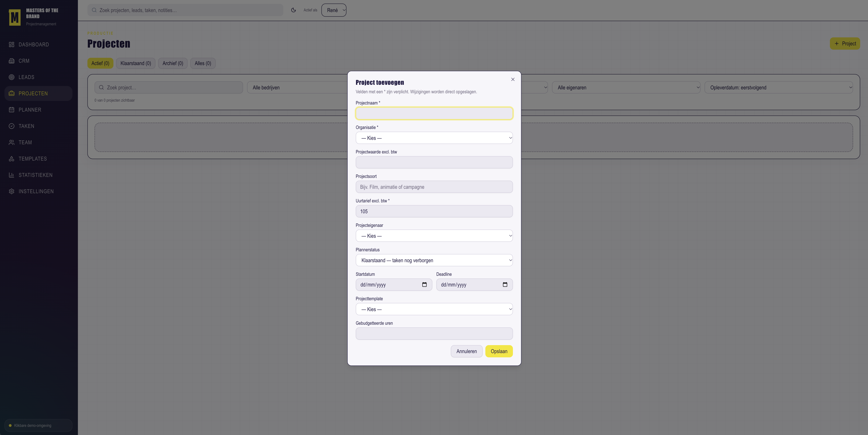
Task: Open the Actief als René selector
Action: [334, 10]
